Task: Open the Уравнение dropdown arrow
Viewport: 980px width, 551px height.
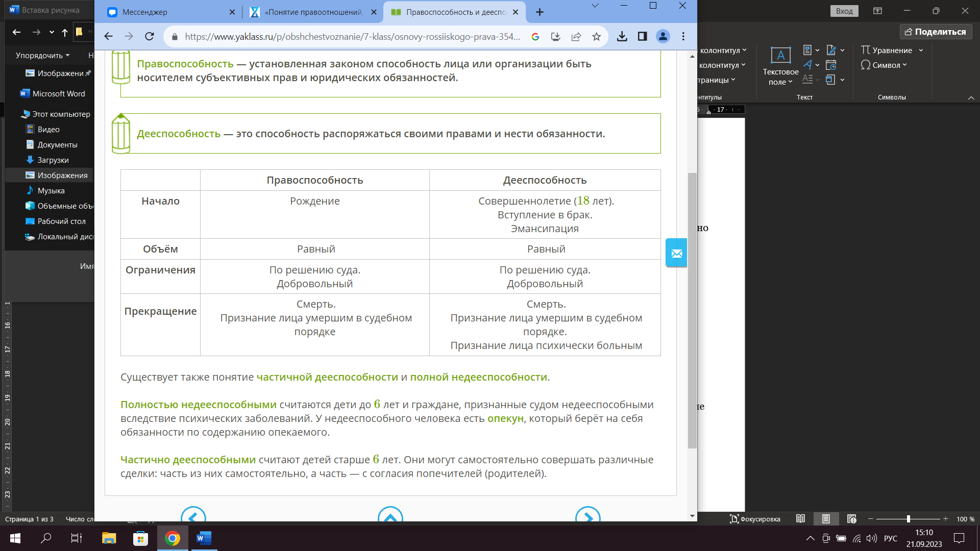Action: [x=921, y=50]
